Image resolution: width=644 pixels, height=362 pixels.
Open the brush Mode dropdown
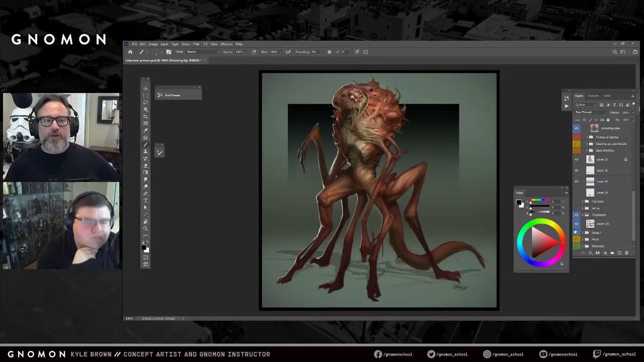click(202, 52)
